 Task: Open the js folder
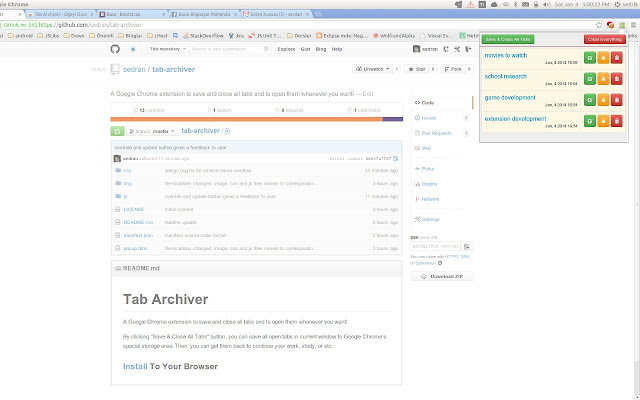coord(126,196)
